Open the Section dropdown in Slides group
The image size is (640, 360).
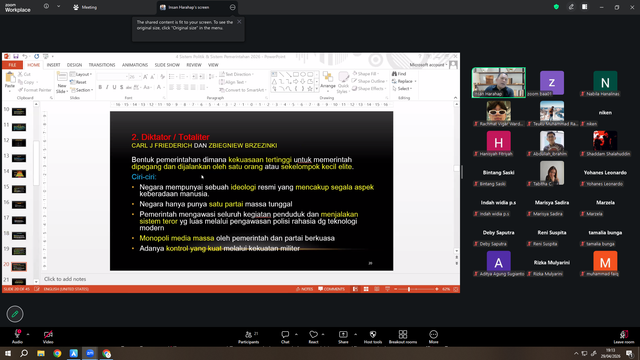tap(82, 90)
